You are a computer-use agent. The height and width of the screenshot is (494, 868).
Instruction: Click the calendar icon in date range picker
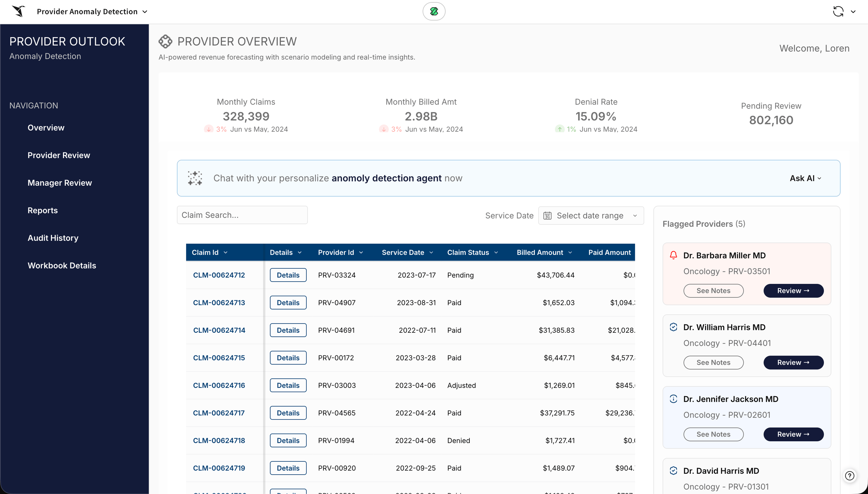[547, 216]
